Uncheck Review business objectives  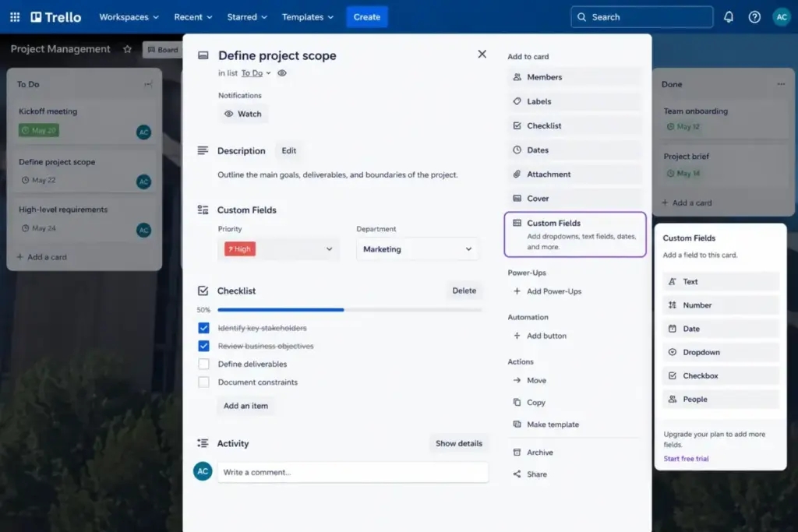pos(203,346)
